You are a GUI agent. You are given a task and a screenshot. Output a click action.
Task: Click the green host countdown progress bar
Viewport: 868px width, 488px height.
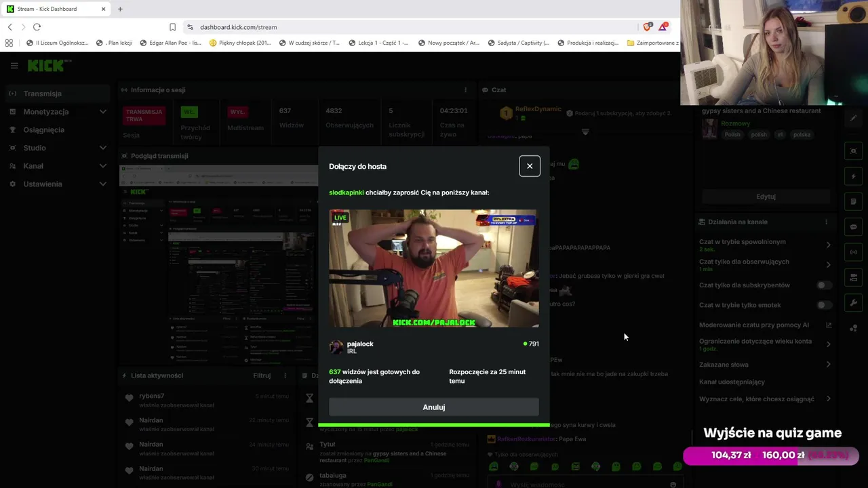coord(434,425)
